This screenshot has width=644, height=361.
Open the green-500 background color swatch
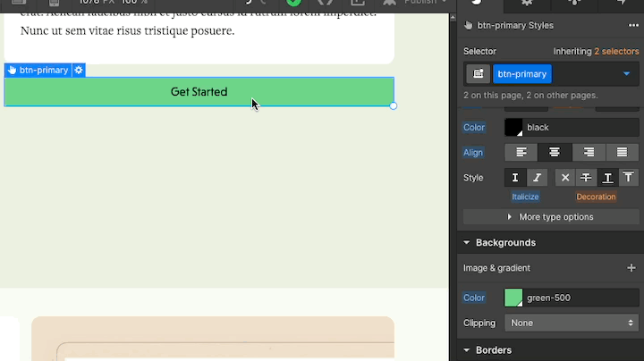click(x=513, y=298)
